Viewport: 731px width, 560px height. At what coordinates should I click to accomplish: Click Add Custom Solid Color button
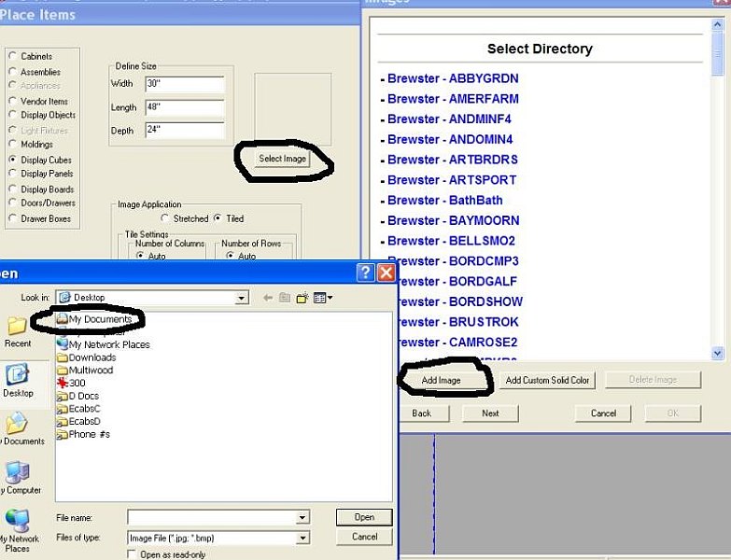pos(547,380)
